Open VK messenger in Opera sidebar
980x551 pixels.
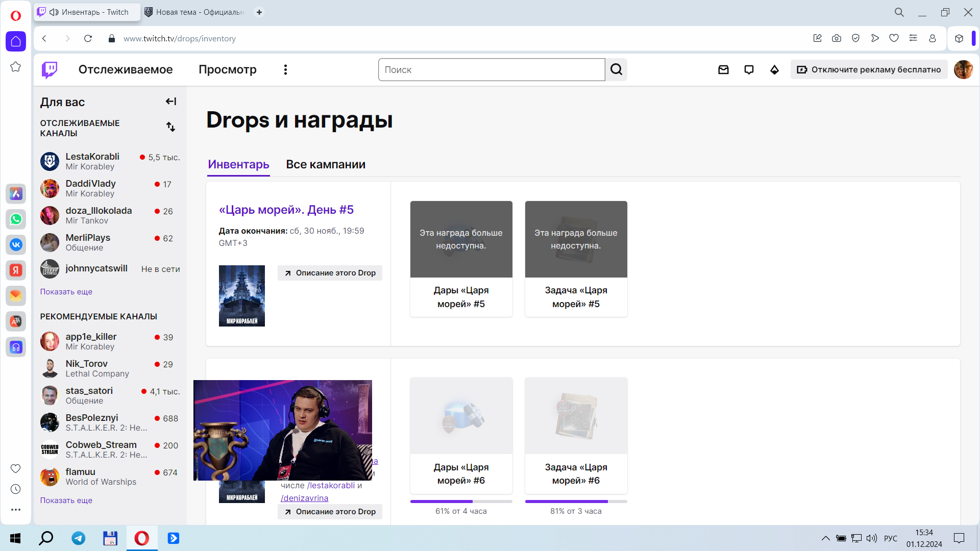click(x=16, y=245)
